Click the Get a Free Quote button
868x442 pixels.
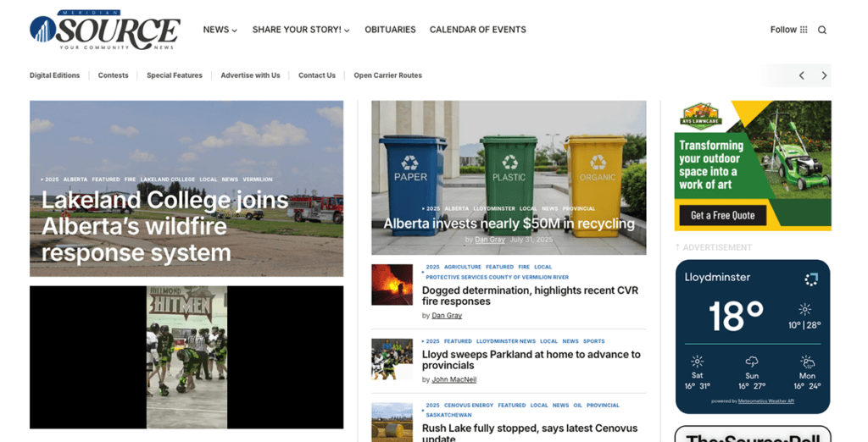722,215
